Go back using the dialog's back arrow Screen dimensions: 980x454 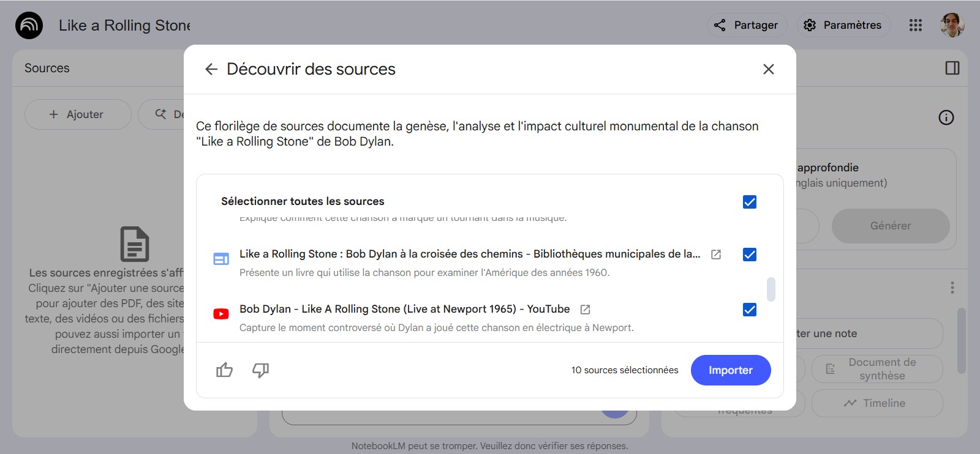click(x=211, y=69)
